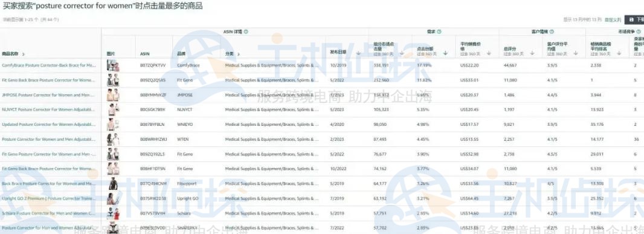
Task: Sort by 发布日期 using its arrow
Action: pyautogui.click(x=359, y=53)
